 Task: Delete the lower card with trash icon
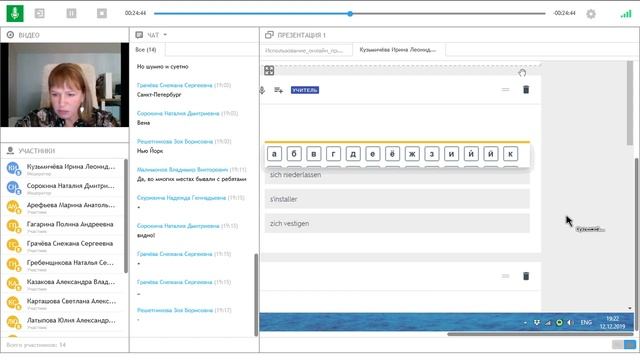pos(526,276)
